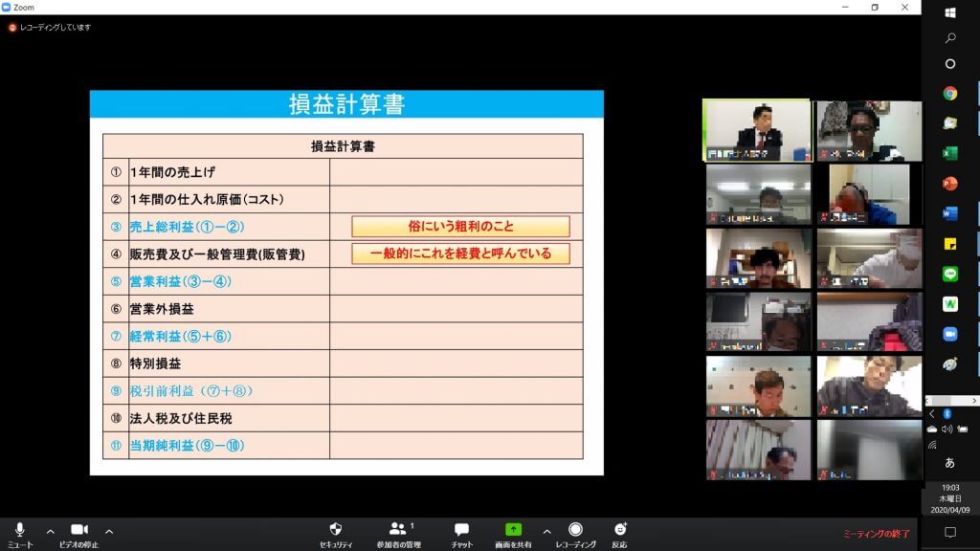Open PowerPoint from the taskbar
The image size is (980, 551).
(x=950, y=183)
